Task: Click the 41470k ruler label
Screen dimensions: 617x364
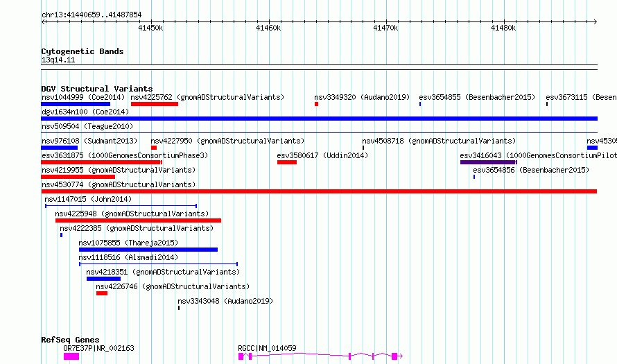Action: coord(385,28)
